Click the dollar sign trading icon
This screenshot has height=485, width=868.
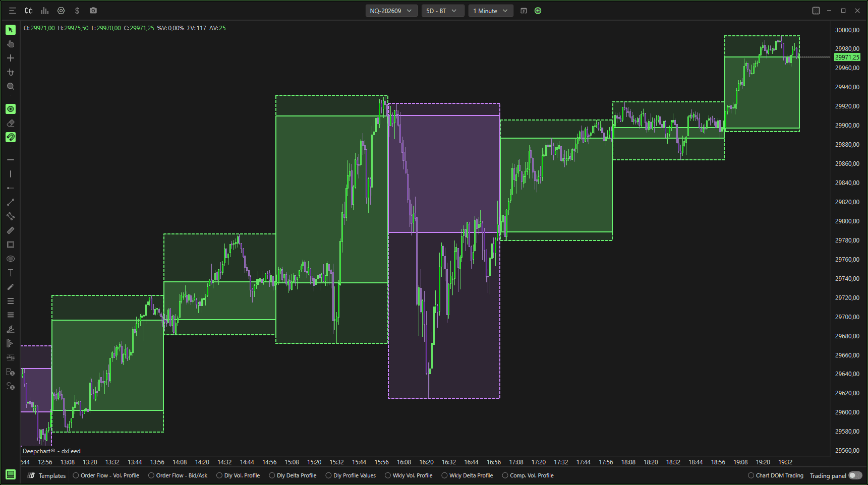pos(77,11)
